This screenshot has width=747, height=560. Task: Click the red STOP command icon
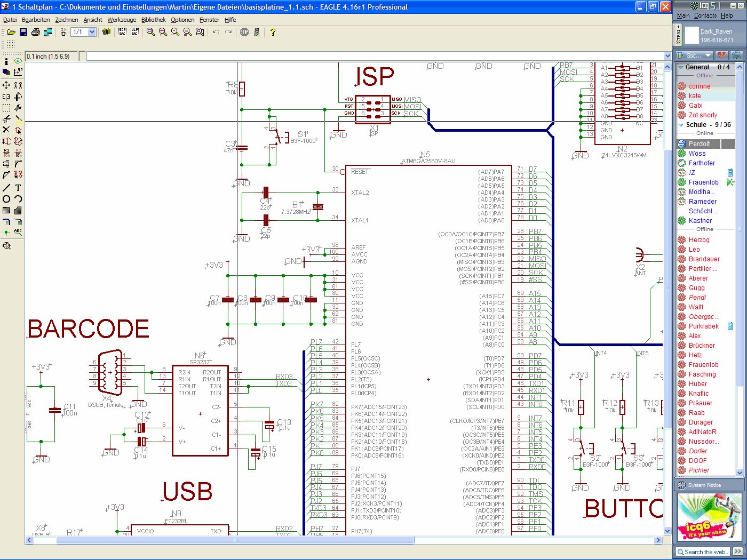(244, 32)
